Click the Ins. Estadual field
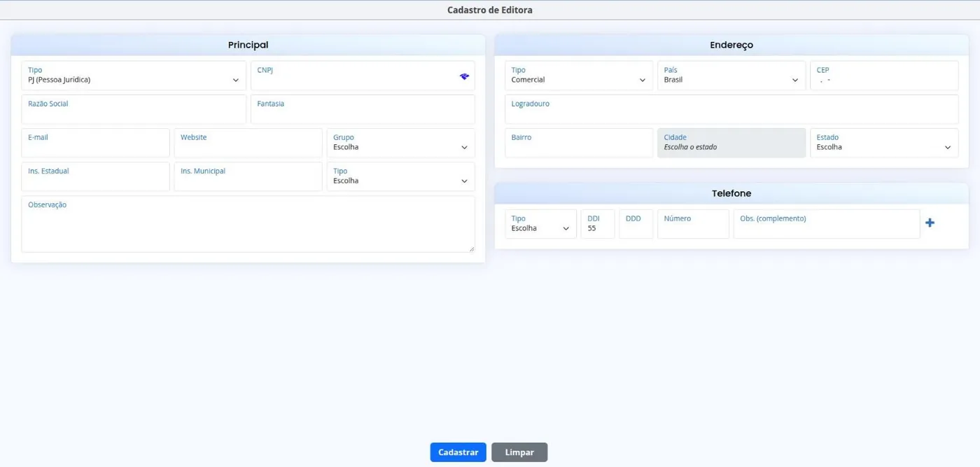The height and width of the screenshot is (467, 980). [95, 176]
